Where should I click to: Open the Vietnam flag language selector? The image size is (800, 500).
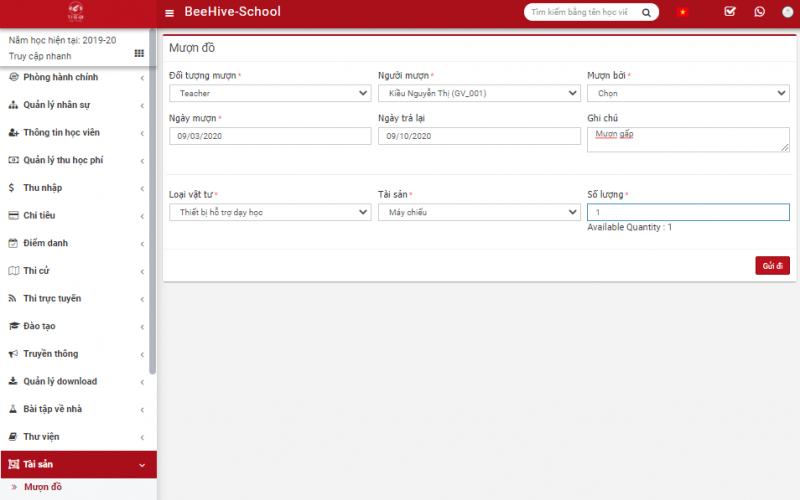[x=683, y=12]
